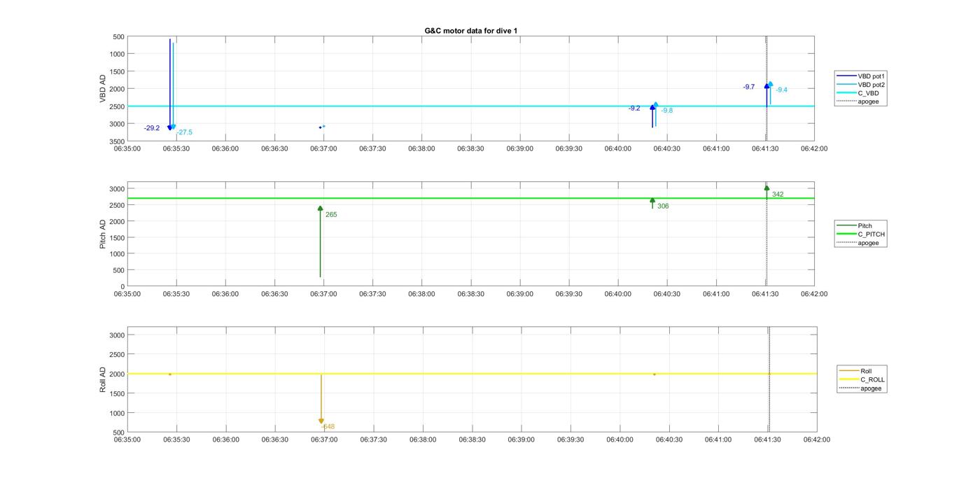
Task: Select pitch arrowhead marker labeled 265
Action: 321,209
